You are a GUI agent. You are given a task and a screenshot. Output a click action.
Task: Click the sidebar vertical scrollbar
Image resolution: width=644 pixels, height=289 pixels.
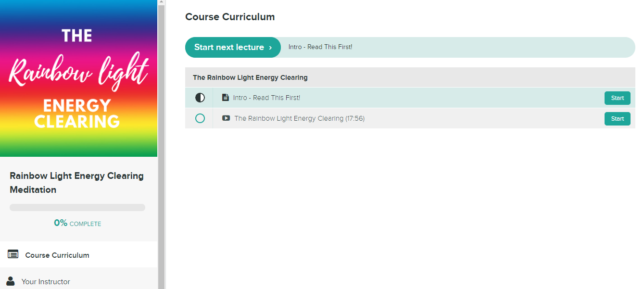click(162, 144)
